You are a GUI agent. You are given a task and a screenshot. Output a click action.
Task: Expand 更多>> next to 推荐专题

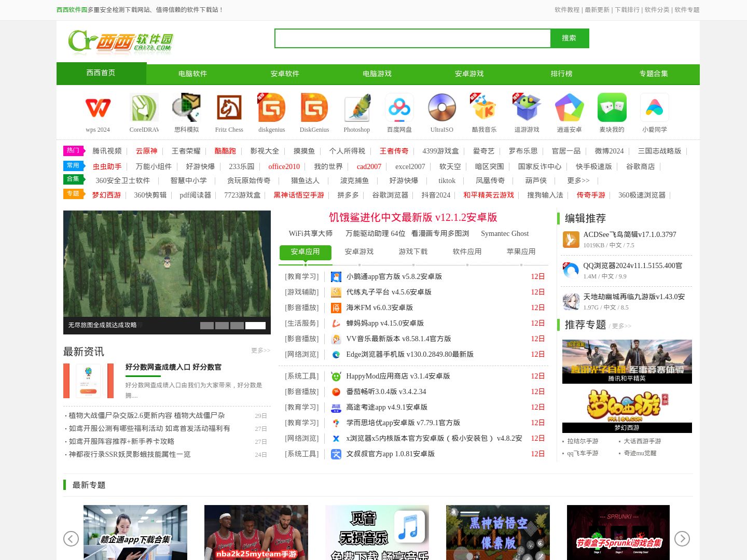tap(621, 327)
